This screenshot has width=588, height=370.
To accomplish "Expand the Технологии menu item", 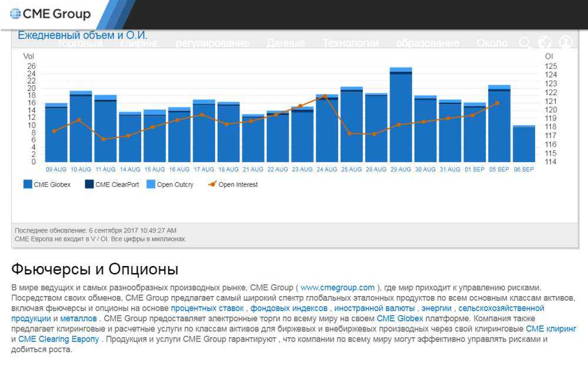I will click(x=350, y=43).
